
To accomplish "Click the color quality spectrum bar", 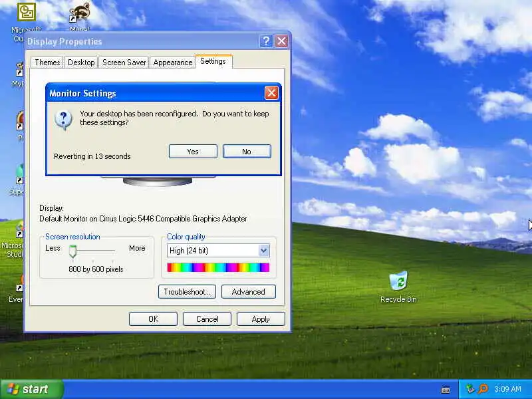I will coord(218,267).
